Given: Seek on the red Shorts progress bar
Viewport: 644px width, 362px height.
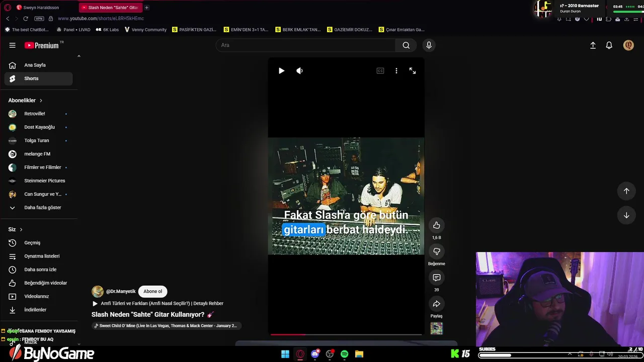Looking at the screenshot, I should [346, 334].
